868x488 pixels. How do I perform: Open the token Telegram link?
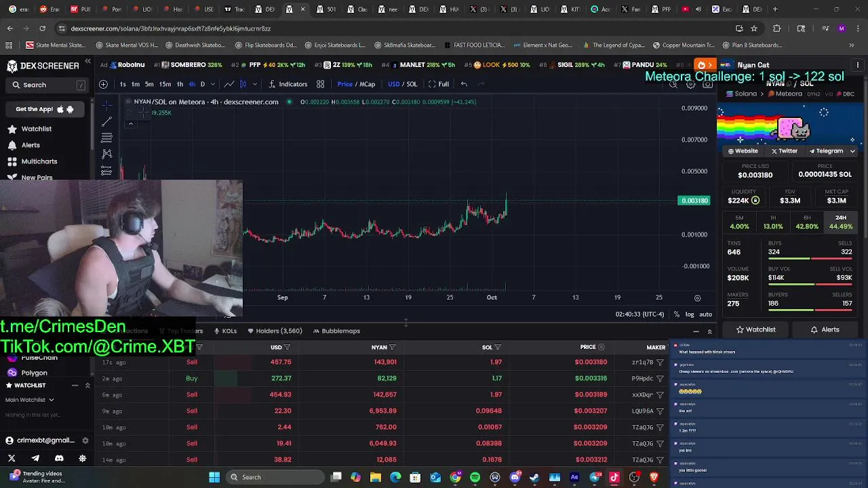826,151
